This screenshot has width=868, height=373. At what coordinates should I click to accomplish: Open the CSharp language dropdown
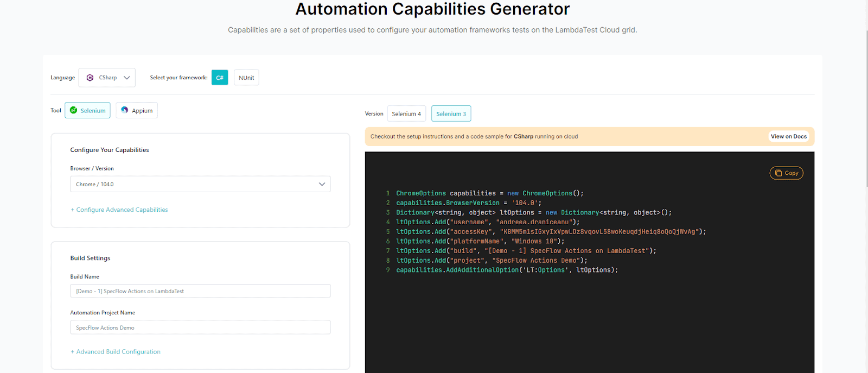click(107, 78)
